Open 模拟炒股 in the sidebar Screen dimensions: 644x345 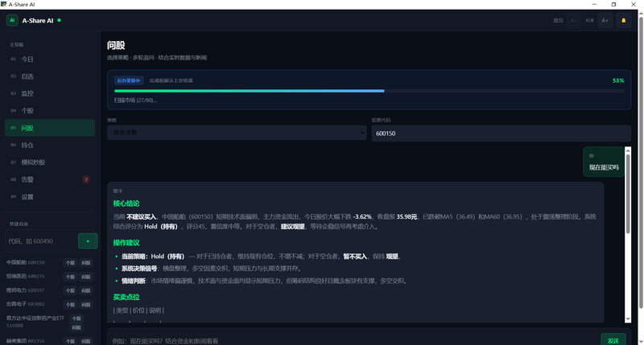50,162
